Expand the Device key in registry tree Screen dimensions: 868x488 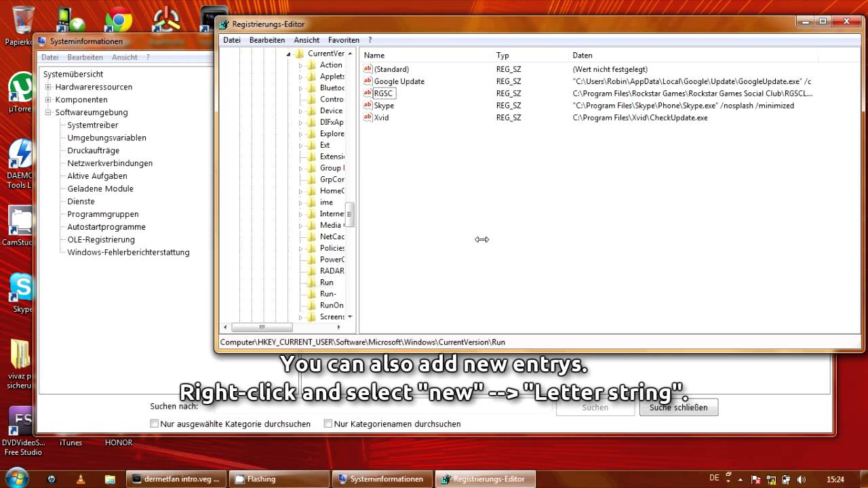point(300,111)
